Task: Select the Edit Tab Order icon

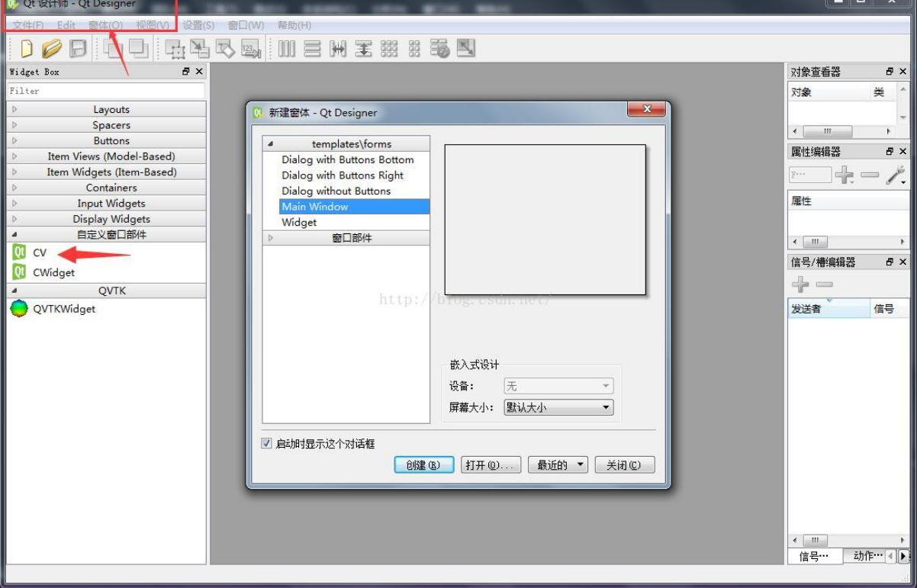Action: [x=251, y=49]
